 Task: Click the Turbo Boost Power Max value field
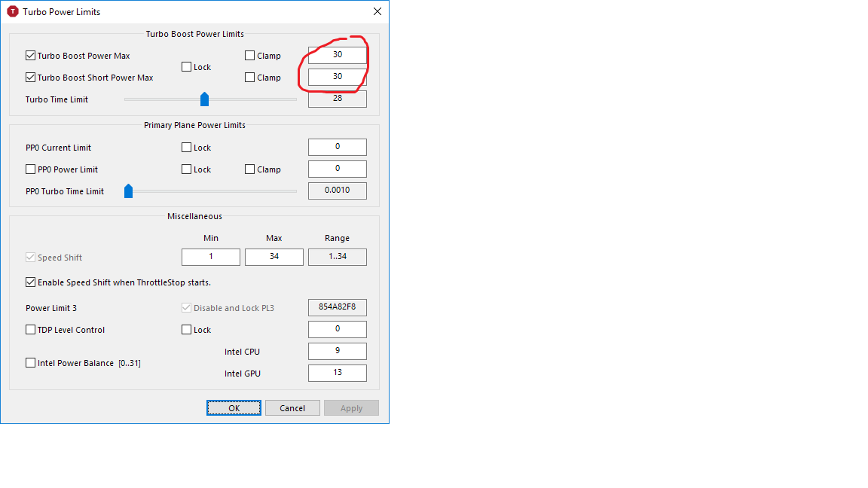(x=337, y=55)
